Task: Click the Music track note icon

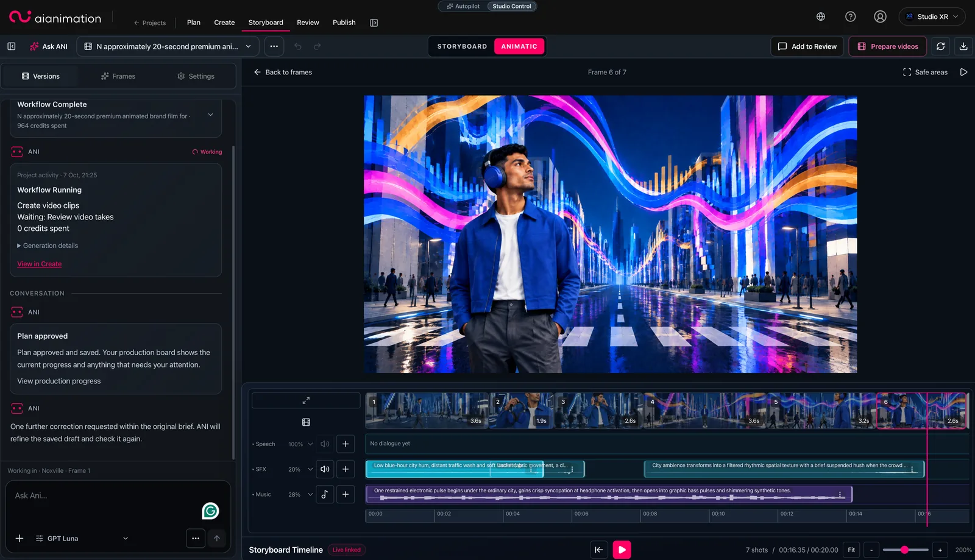Action: point(325,494)
